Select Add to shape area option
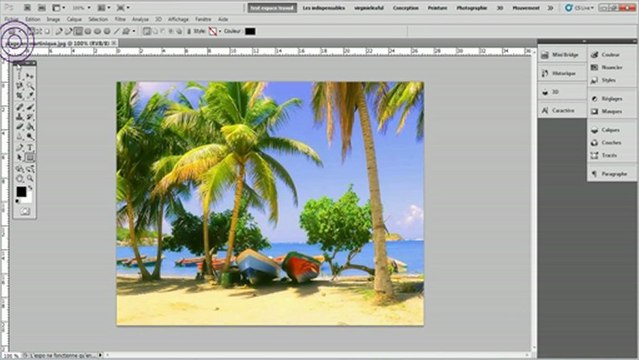This screenshot has width=639, height=360. coord(155,31)
